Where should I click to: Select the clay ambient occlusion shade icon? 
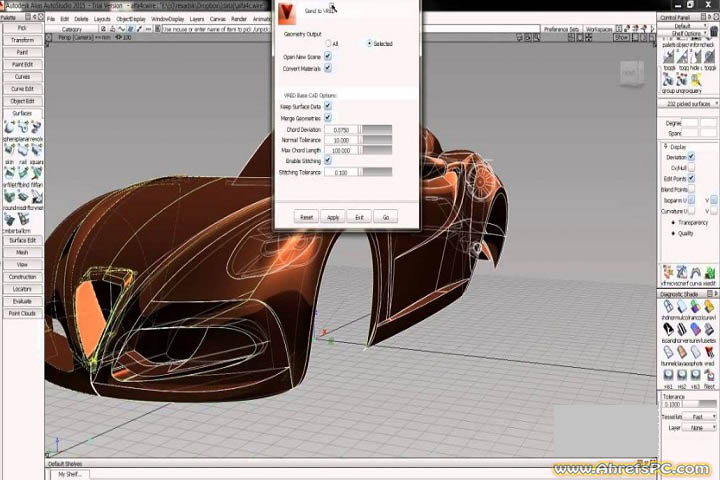[x=682, y=352]
